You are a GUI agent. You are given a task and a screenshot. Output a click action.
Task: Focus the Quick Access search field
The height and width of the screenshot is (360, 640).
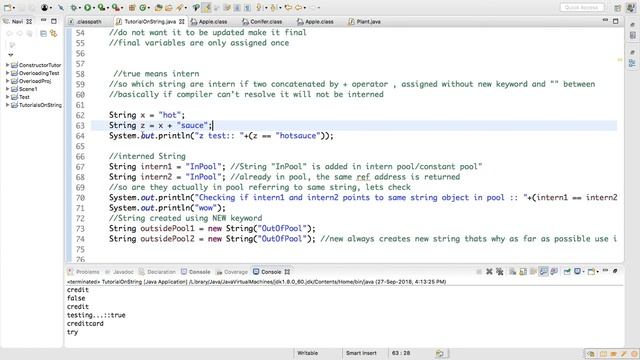582,7
